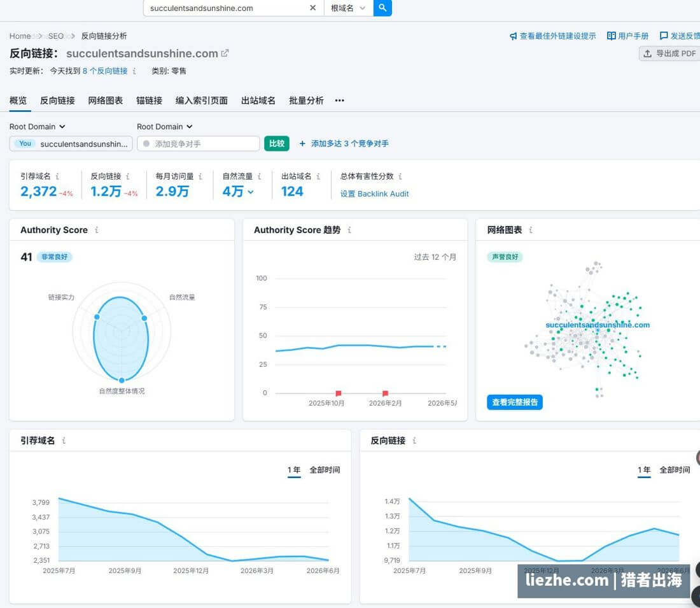Click the You succulentsandsunshin... domain field
Image resolution: width=700 pixels, height=608 pixels.
pos(71,144)
